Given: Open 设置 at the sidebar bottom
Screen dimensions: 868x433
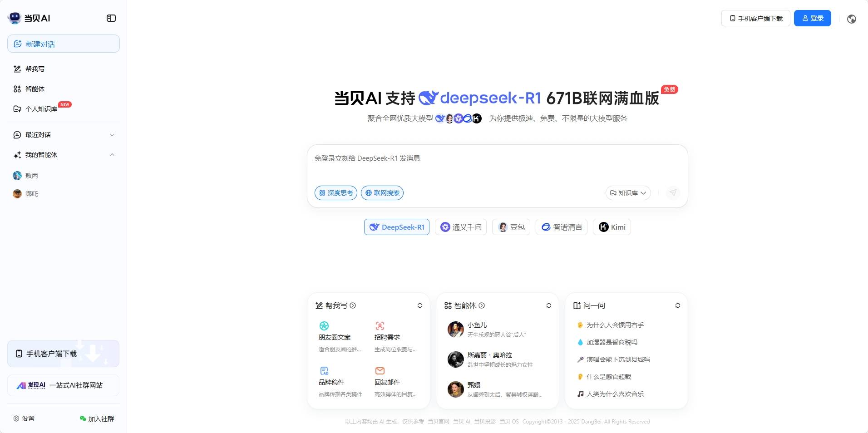Looking at the screenshot, I should tap(24, 418).
